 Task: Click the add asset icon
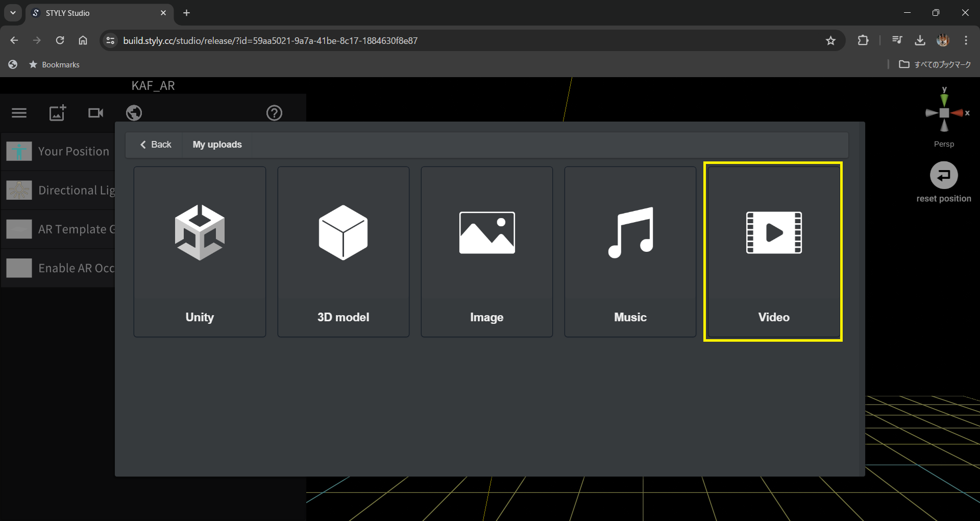pos(58,113)
